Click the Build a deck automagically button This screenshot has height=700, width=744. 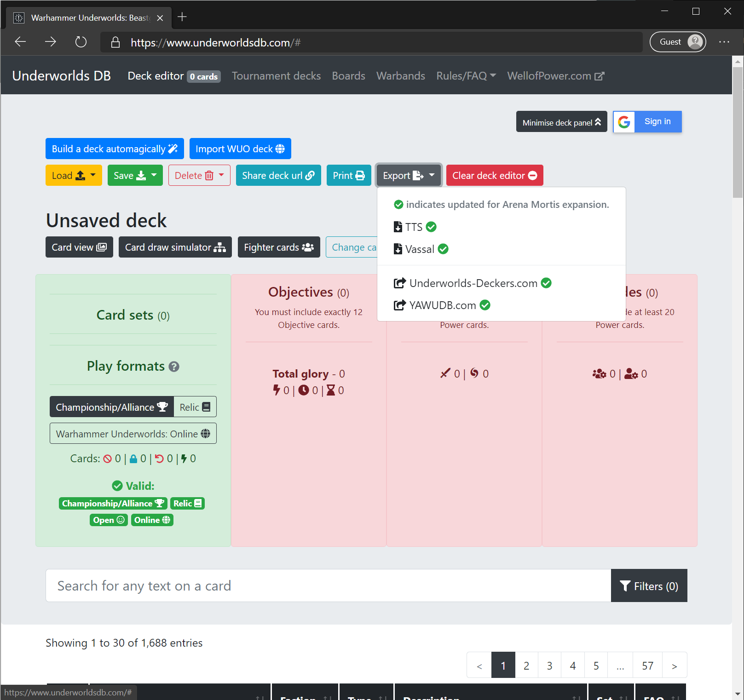(115, 149)
